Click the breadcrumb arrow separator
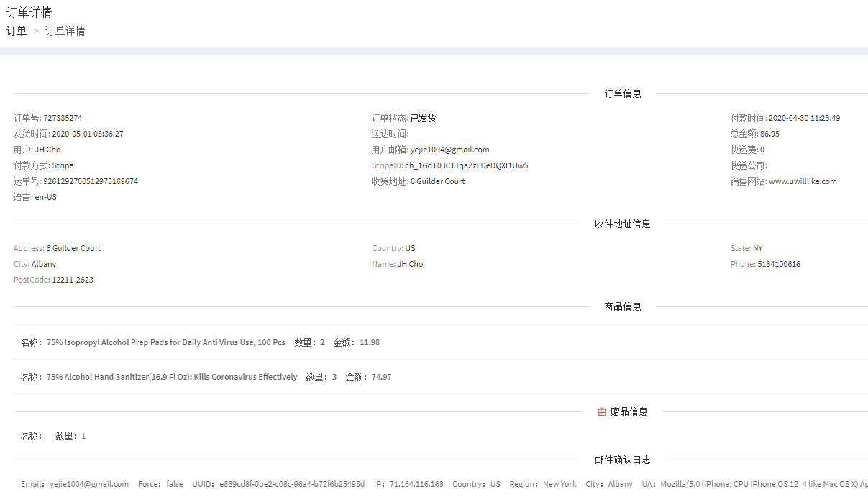The width and height of the screenshot is (868, 502). click(36, 31)
